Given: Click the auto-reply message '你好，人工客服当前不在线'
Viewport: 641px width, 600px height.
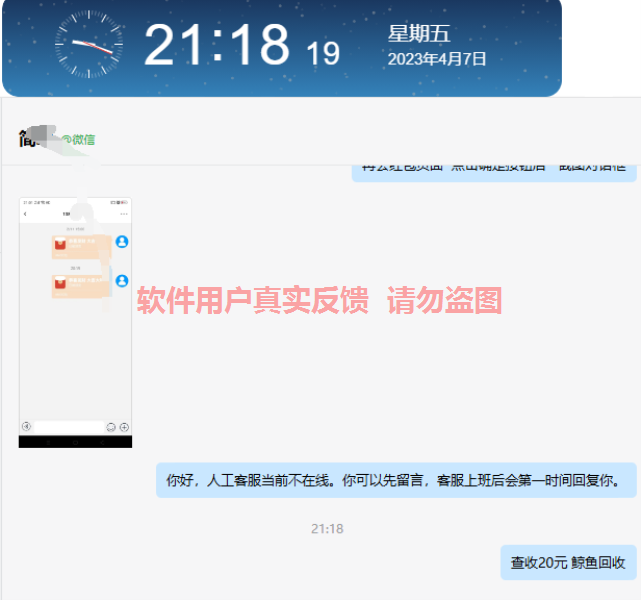Looking at the screenshot, I should pyautogui.click(x=396, y=480).
